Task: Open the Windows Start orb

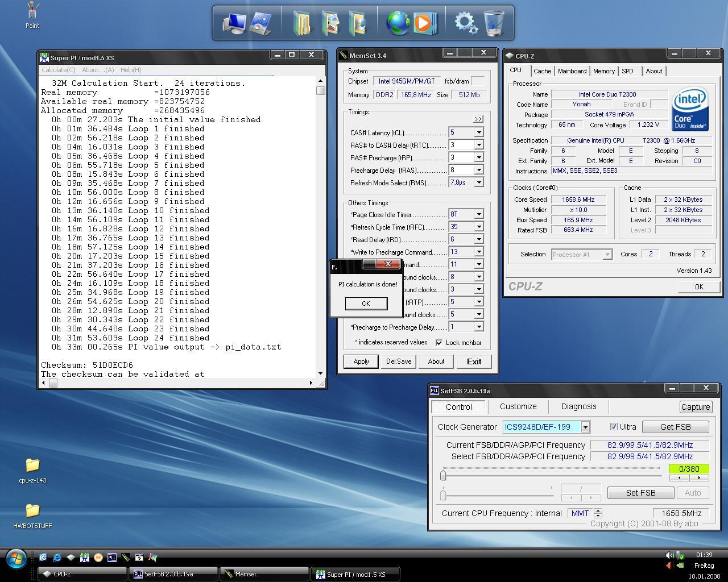Action: (x=16, y=560)
